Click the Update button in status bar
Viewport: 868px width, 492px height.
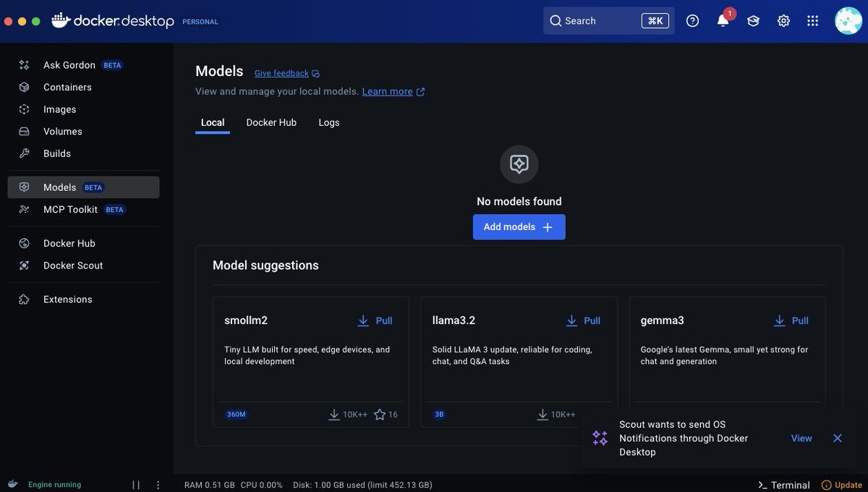(x=841, y=485)
